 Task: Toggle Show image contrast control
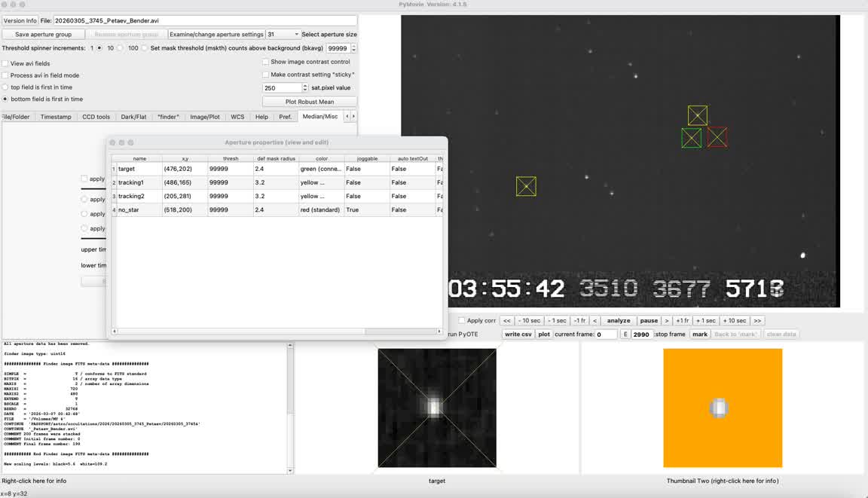click(x=266, y=62)
